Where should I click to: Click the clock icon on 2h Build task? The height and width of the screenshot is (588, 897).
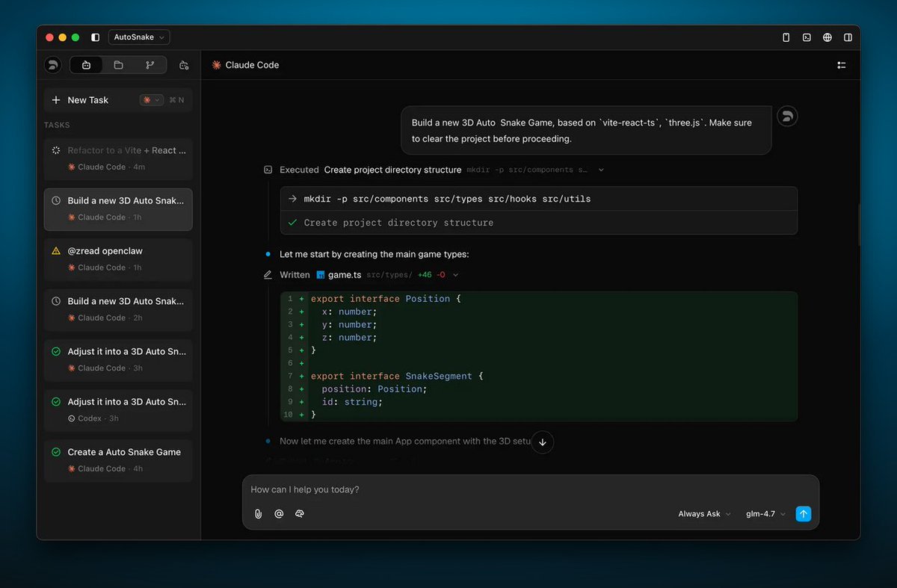coord(56,301)
